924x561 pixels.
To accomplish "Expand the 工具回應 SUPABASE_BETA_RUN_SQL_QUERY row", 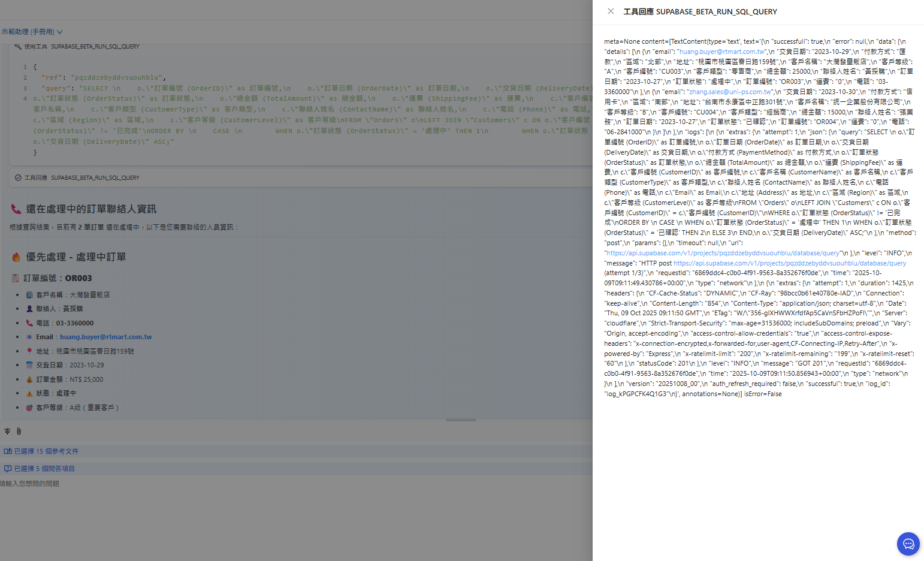I will tap(82, 178).
